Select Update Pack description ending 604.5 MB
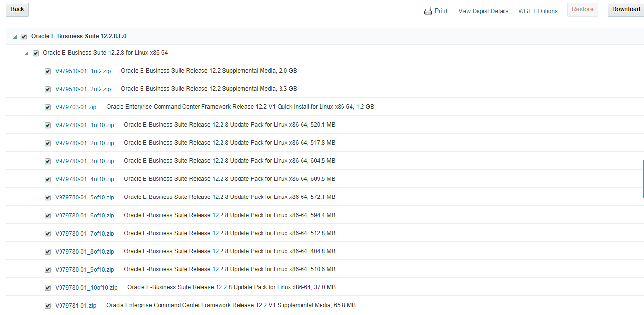 [230, 161]
